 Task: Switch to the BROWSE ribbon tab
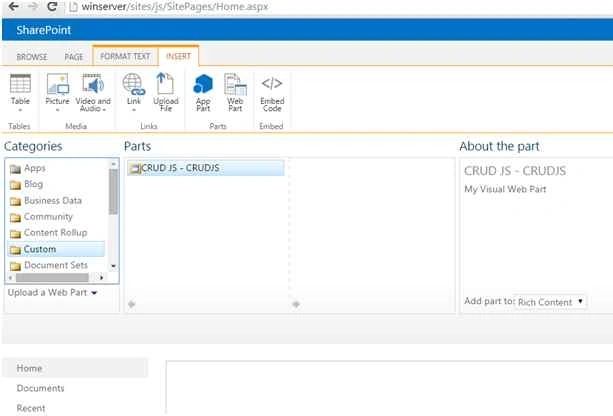click(x=32, y=57)
